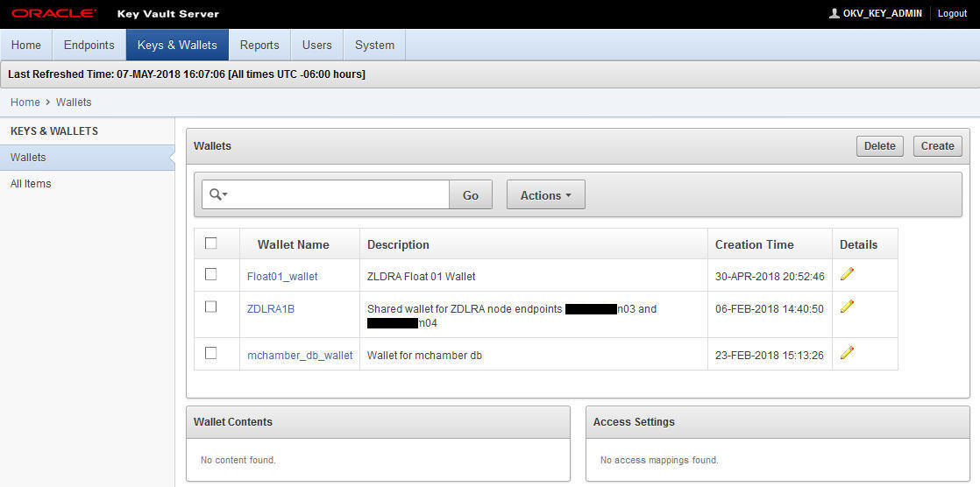Screen dimensions: 980x487
Task: Click the 'Wallet for mchamber db' description
Action: pos(424,356)
